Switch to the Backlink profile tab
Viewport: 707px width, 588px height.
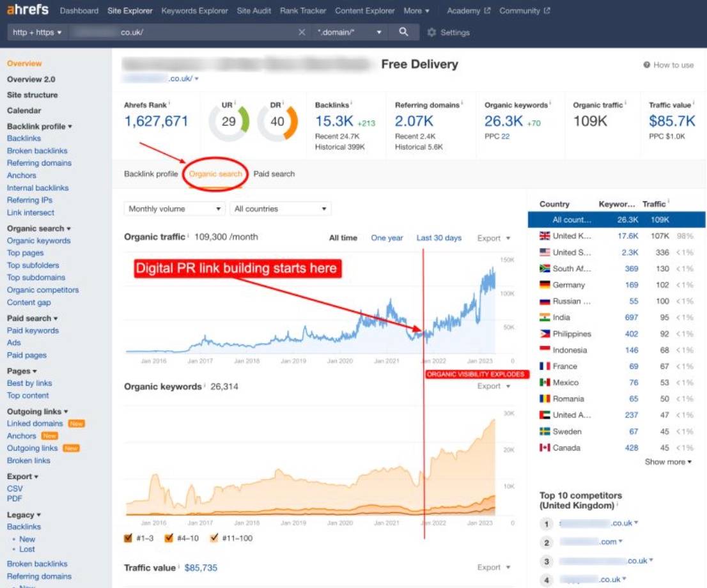(151, 174)
